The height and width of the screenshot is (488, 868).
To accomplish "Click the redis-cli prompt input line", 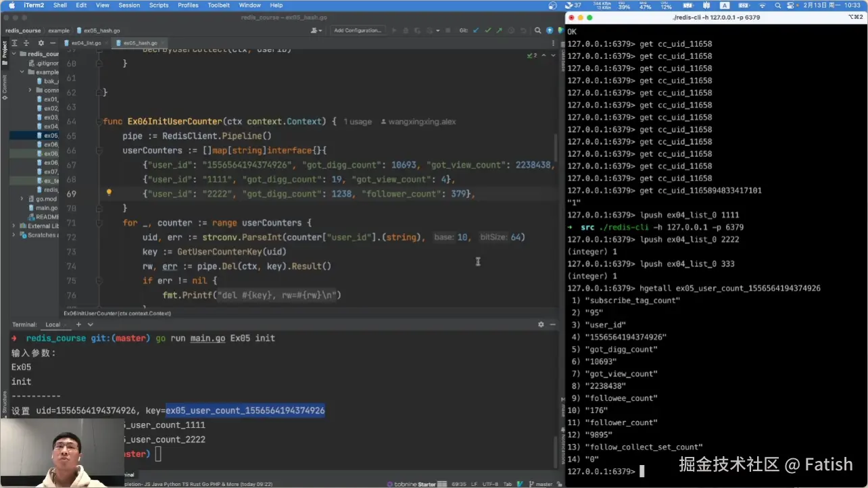I will point(717,471).
